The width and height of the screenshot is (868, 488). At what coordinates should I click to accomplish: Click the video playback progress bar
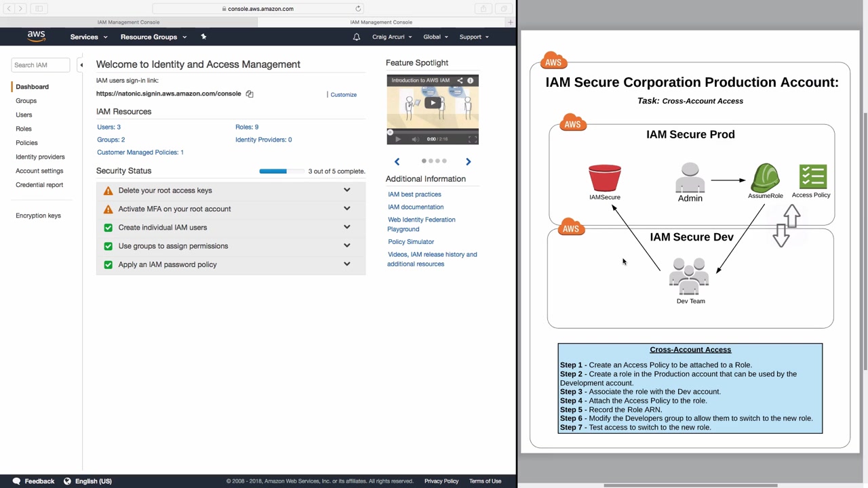(433, 131)
